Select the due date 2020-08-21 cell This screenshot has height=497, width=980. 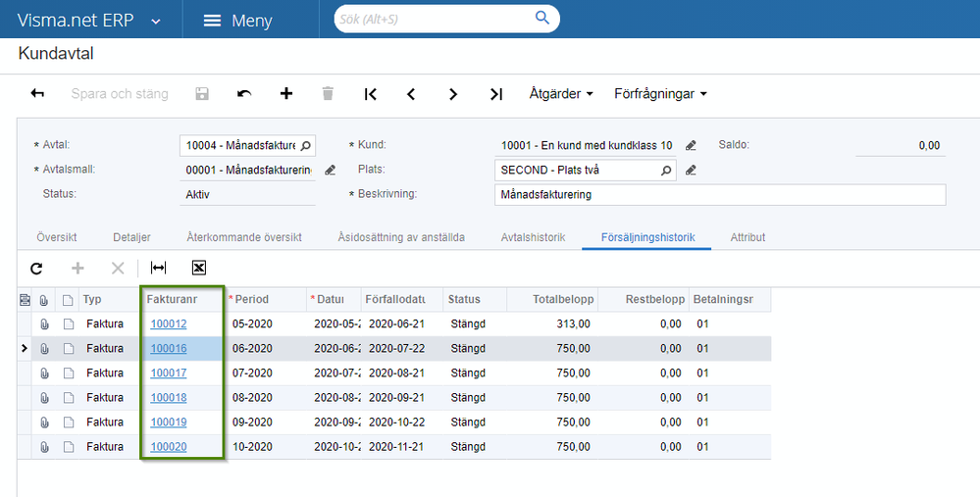click(402, 373)
